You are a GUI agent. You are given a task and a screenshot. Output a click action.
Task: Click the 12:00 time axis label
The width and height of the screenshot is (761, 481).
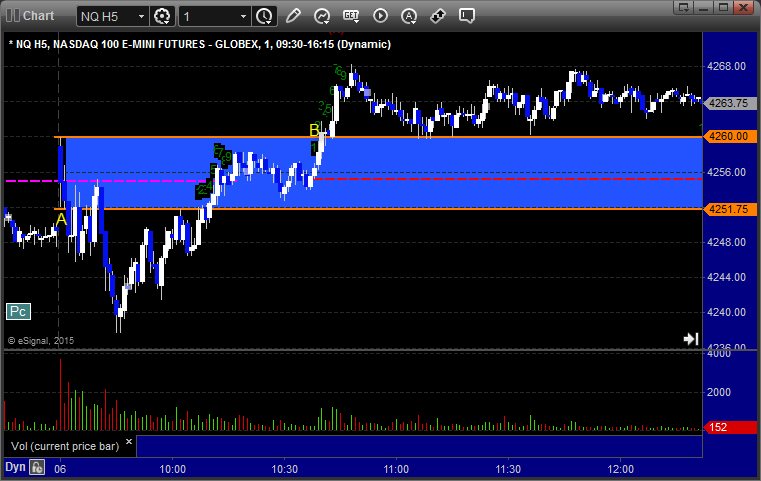coord(621,469)
